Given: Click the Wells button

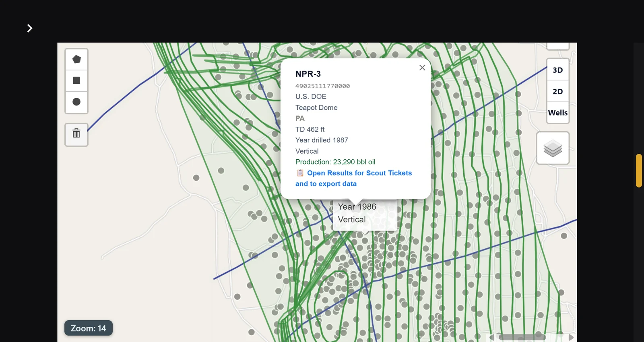Looking at the screenshot, I should (558, 113).
